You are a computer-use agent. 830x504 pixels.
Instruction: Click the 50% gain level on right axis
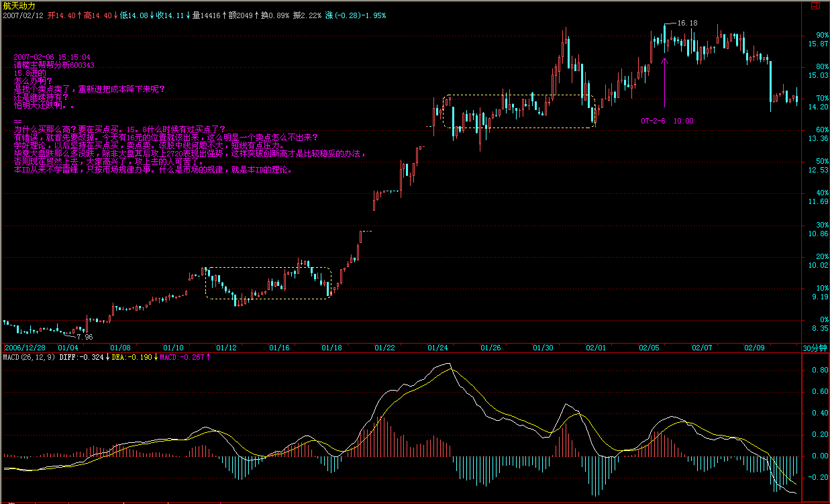(x=821, y=161)
